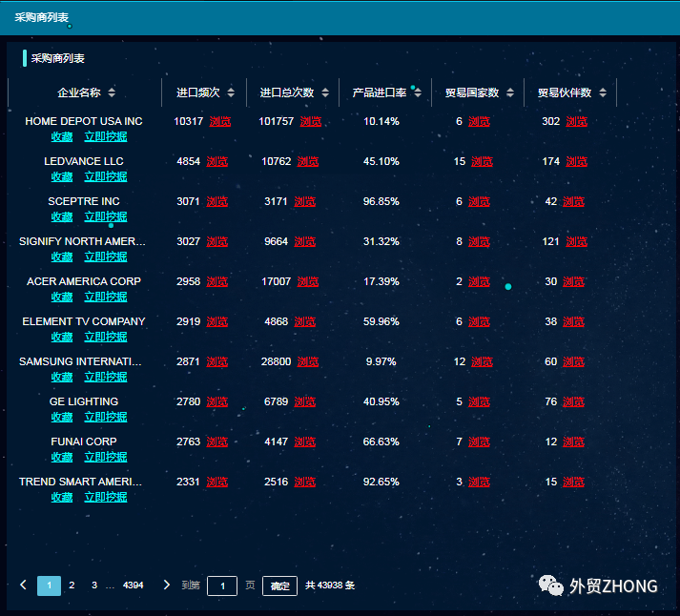The image size is (680, 616).
Task: Select company name GE LIGHTING
Action: [84, 401]
